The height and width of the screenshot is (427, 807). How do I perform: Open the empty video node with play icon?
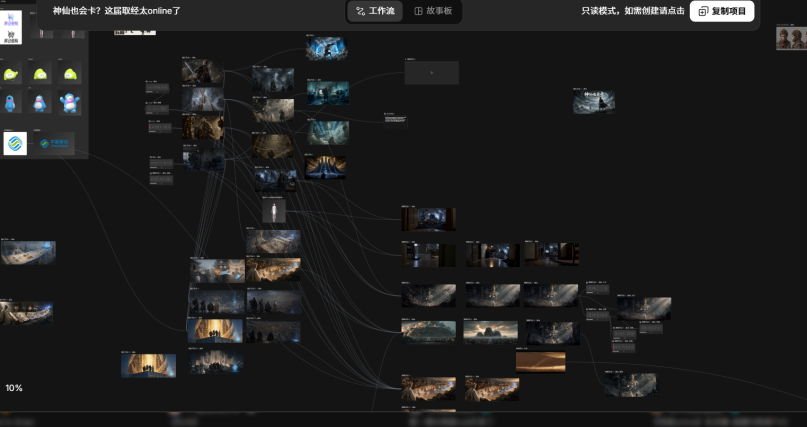tap(431, 73)
